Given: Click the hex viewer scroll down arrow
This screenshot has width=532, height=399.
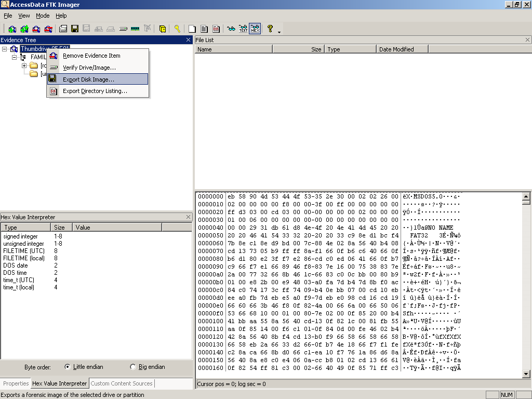Looking at the screenshot, I should (x=526, y=374).
